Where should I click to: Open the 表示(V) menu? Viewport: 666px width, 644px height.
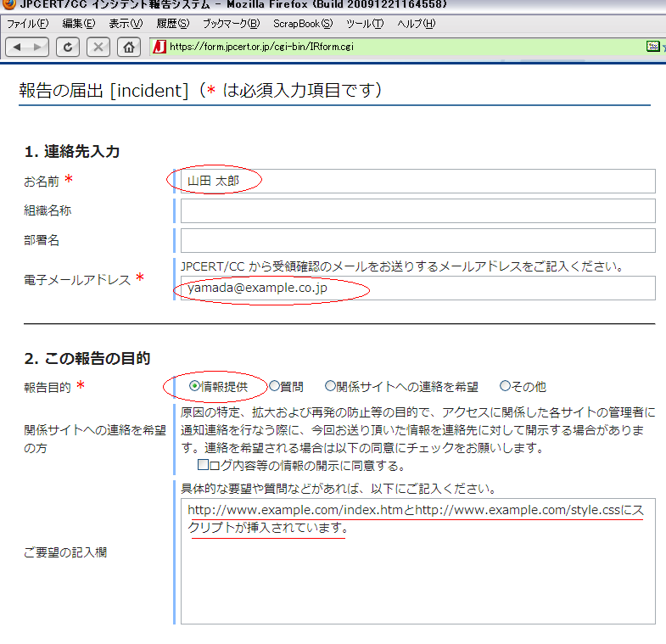click(126, 24)
